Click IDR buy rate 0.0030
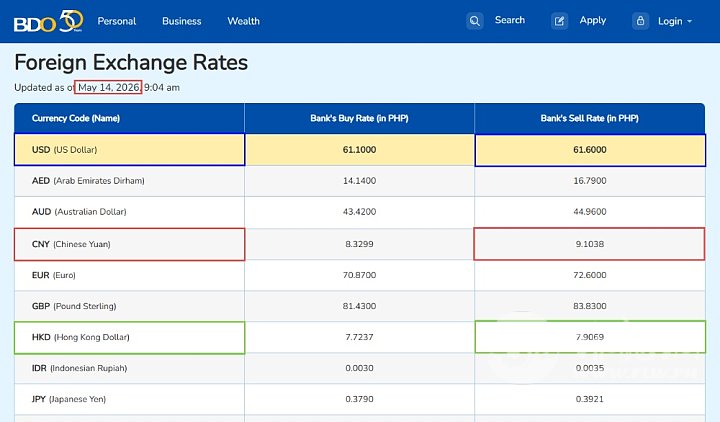 click(359, 368)
